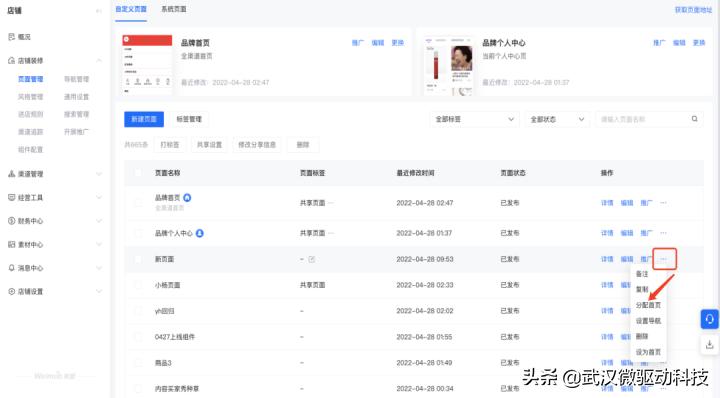Click the 标签管理 button
Screen dimensions: 720x398
pyautogui.click(x=189, y=119)
